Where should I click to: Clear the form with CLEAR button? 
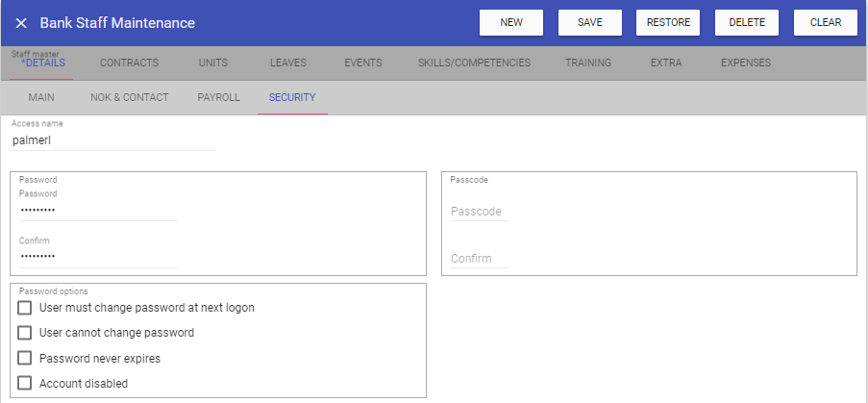(x=825, y=23)
